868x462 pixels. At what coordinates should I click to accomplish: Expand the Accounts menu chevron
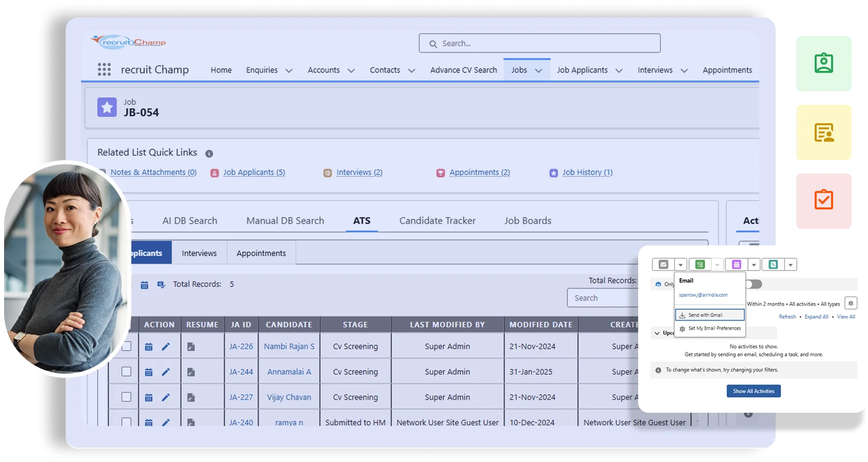(x=351, y=71)
